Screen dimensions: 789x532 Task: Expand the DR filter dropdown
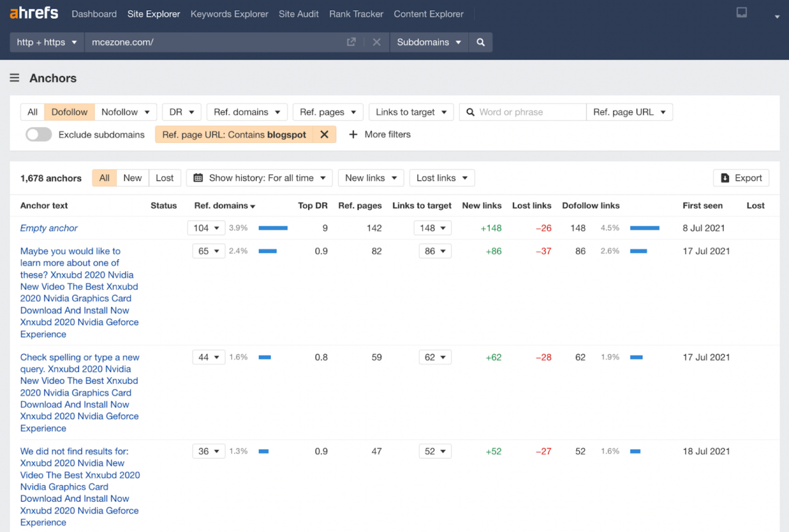(181, 112)
